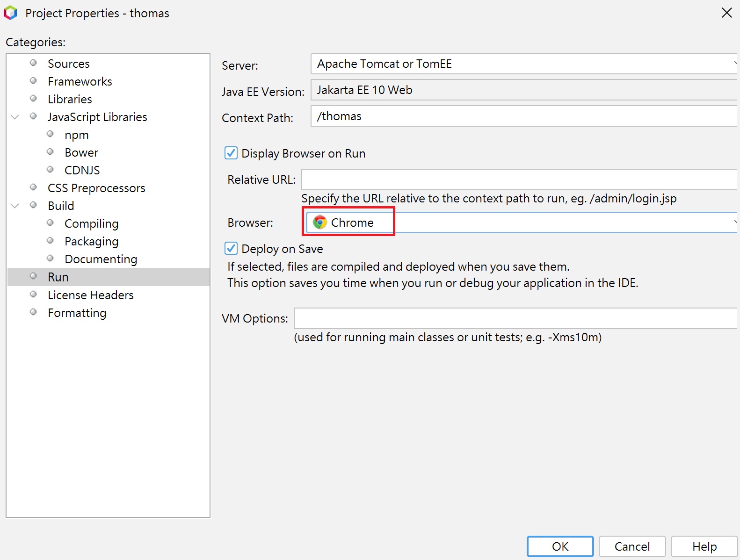Screen dimensions: 740x560
Task: Click the bullet icon beside npm
Action: (50, 134)
